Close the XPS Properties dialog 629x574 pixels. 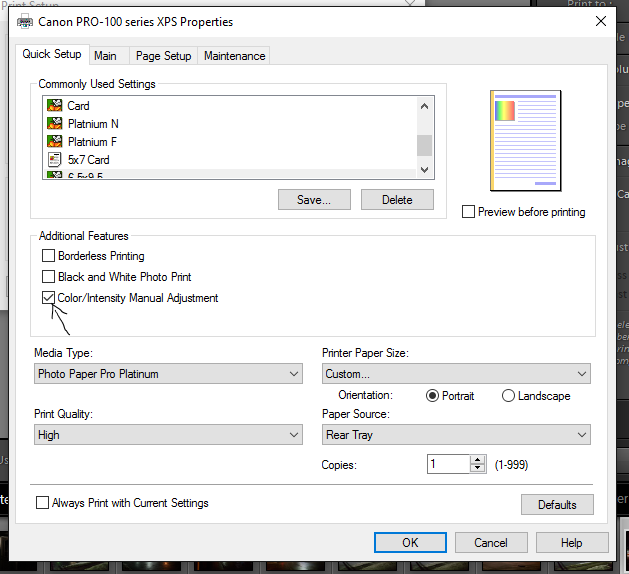[601, 21]
